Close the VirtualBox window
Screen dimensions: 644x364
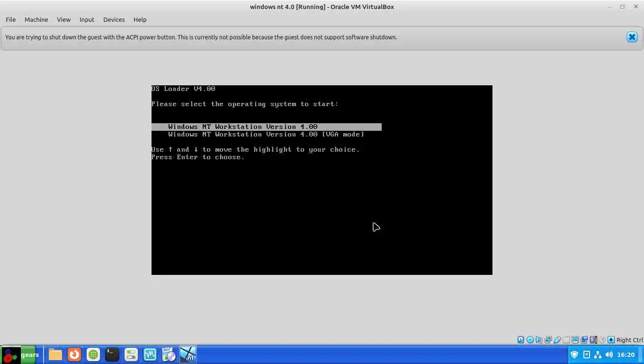coord(636,7)
